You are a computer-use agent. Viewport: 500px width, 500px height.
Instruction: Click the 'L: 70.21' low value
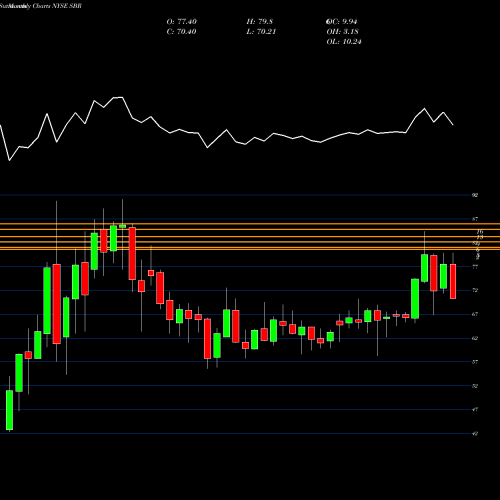point(261,32)
